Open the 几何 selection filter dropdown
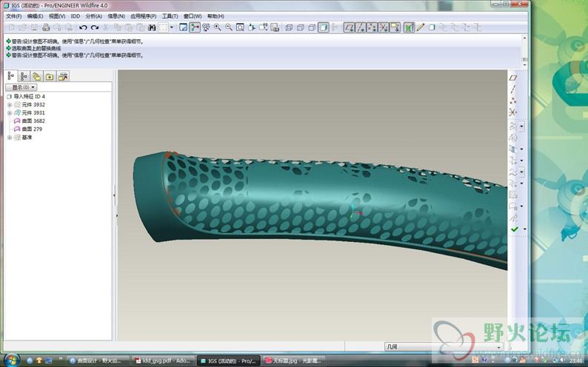 (444, 347)
